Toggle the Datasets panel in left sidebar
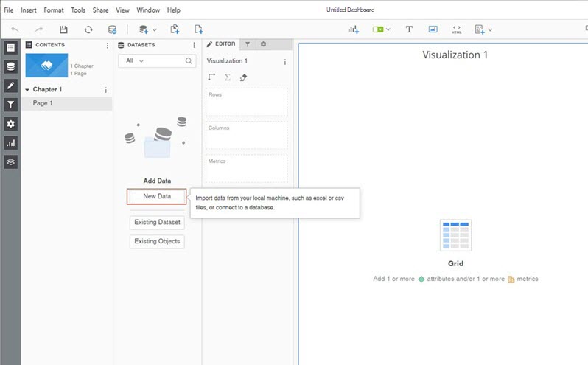This screenshot has height=365, width=588. (10, 66)
